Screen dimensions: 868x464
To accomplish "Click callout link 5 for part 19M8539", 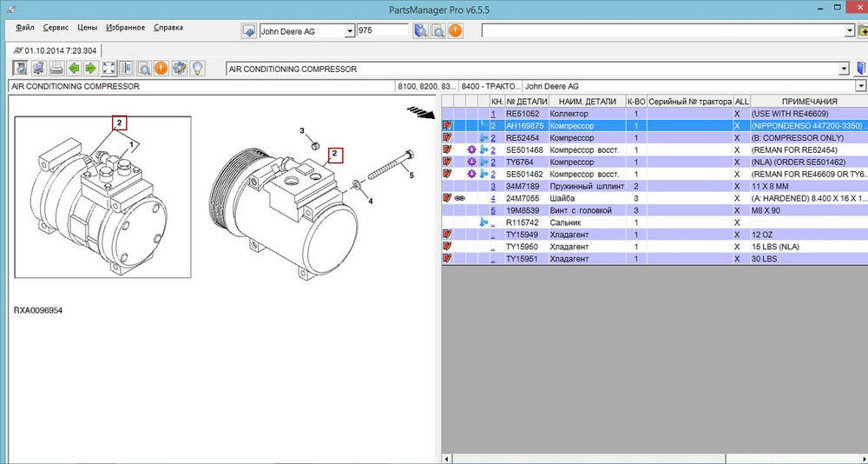I will pos(493,210).
